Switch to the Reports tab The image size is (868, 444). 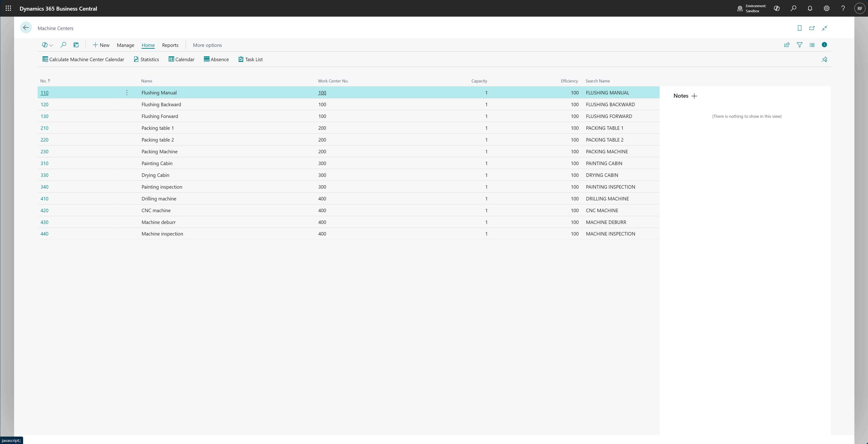pos(170,45)
